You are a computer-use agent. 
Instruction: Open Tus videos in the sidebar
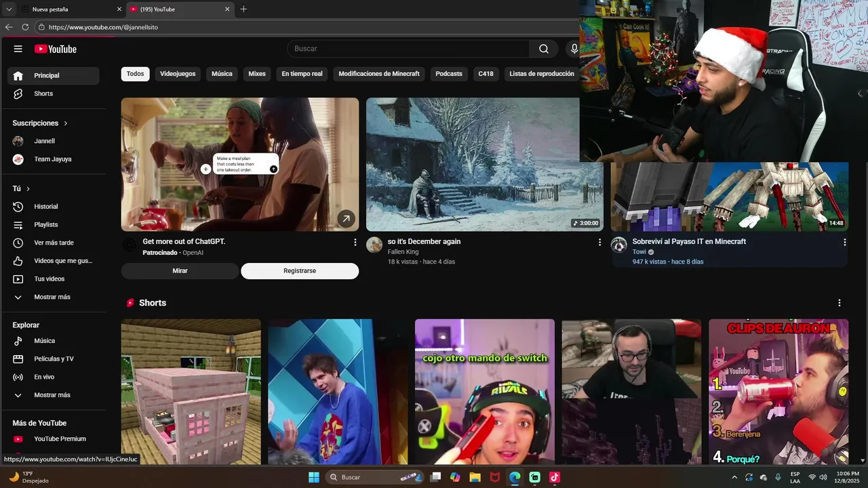(x=53, y=279)
